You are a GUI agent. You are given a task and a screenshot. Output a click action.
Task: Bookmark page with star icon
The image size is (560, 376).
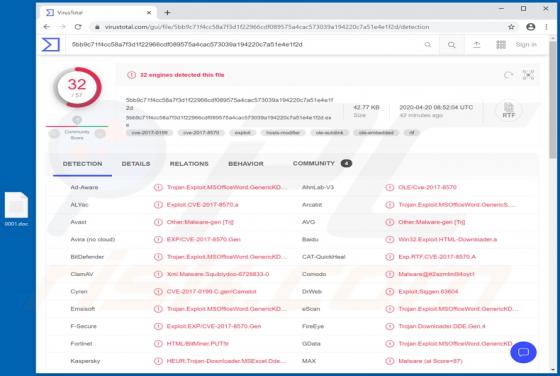coord(511,27)
